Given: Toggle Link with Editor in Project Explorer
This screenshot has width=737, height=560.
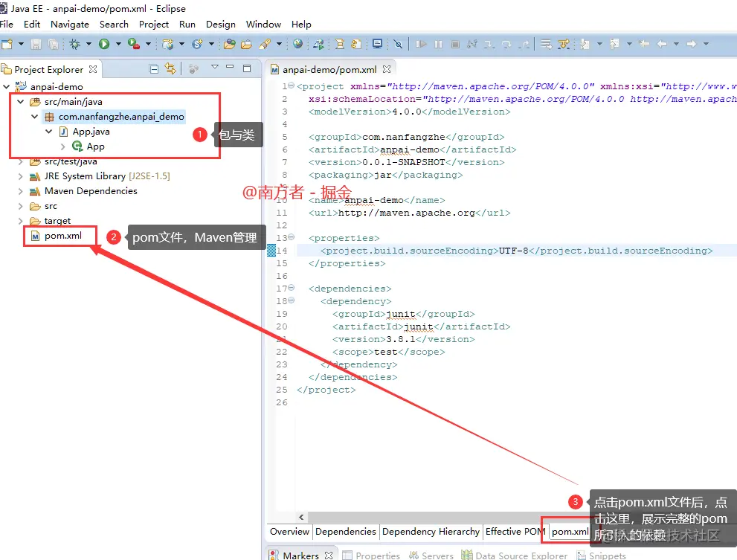Looking at the screenshot, I should 170,69.
